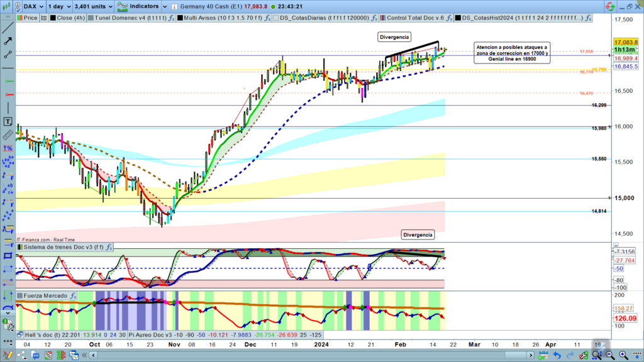The image size is (644, 362).
Task: Open Fuerza Mercado fx settings
Action: (x=73, y=295)
